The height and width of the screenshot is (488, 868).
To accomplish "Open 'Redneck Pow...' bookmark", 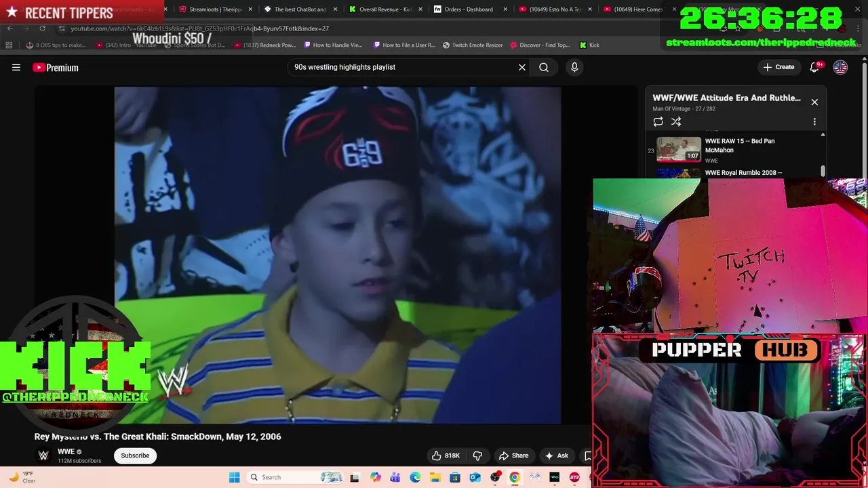I will click(264, 45).
